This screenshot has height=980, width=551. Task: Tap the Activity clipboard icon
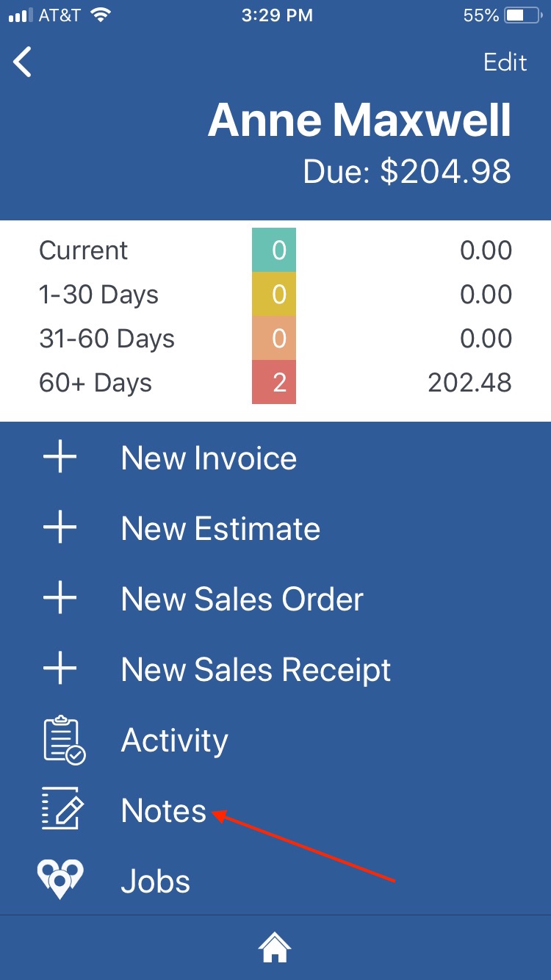(63, 740)
